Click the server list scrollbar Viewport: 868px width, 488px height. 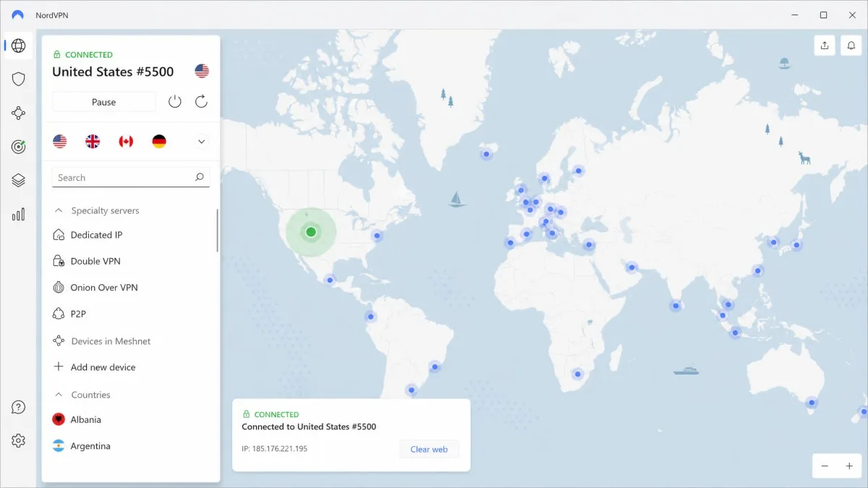point(217,230)
